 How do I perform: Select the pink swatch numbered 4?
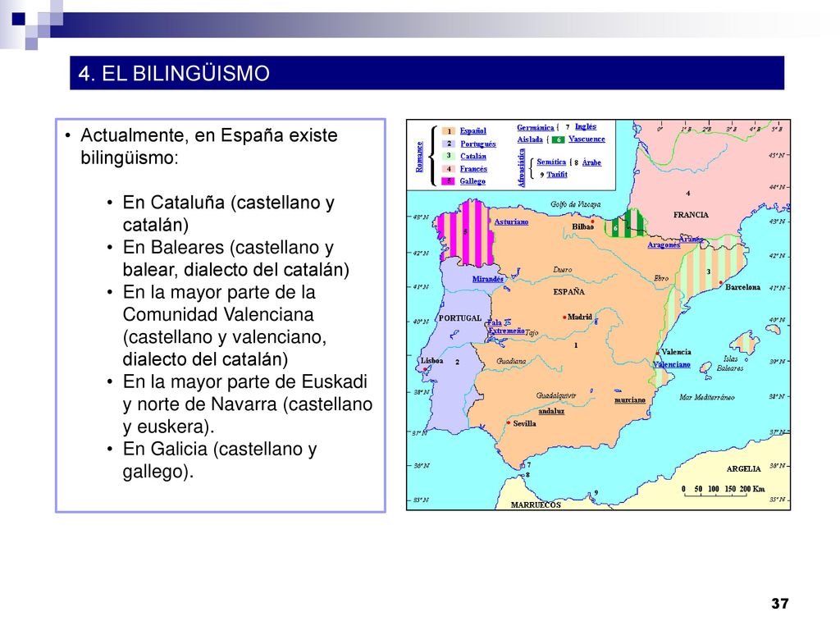(x=449, y=169)
